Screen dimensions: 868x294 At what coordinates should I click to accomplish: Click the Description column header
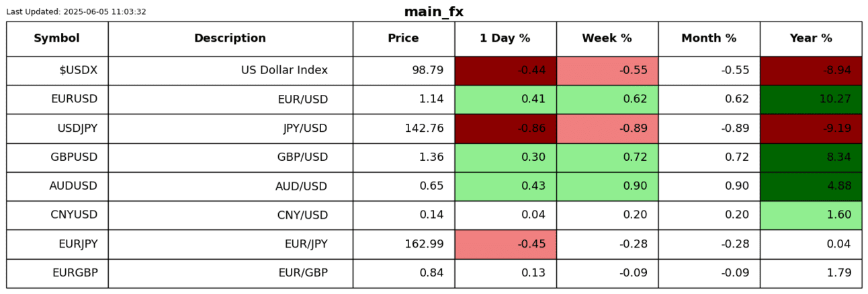pos(230,38)
